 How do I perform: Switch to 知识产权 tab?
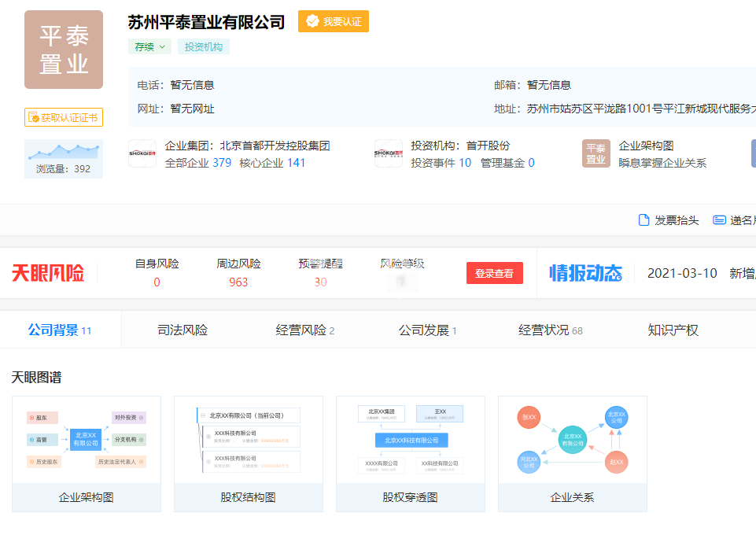(x=673, y=330)
